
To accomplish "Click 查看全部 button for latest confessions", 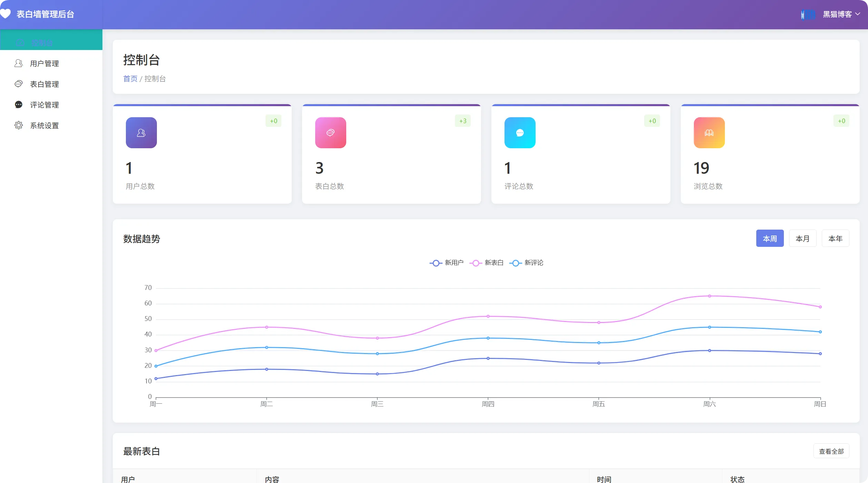I will point(831,451).
